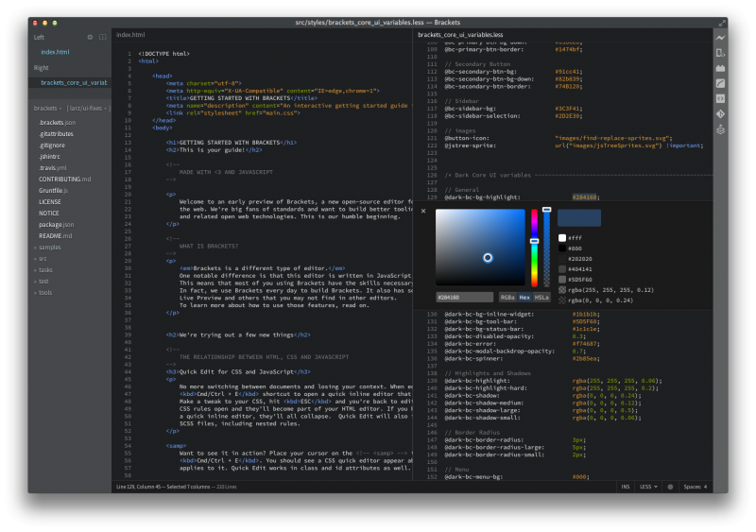Pick the #5D5F60 swatch
Image resolution: width=756 pixels, height=532 pixels.
tap(562, 280)
